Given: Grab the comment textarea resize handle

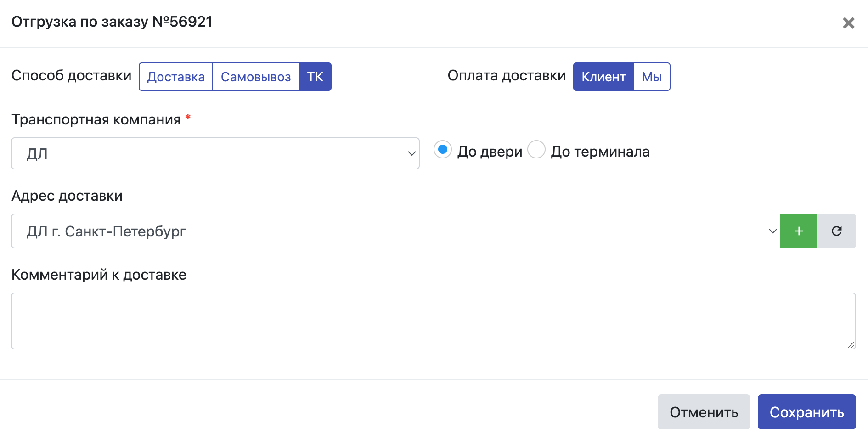Looking at the screenshot, I should click(851, 345).
